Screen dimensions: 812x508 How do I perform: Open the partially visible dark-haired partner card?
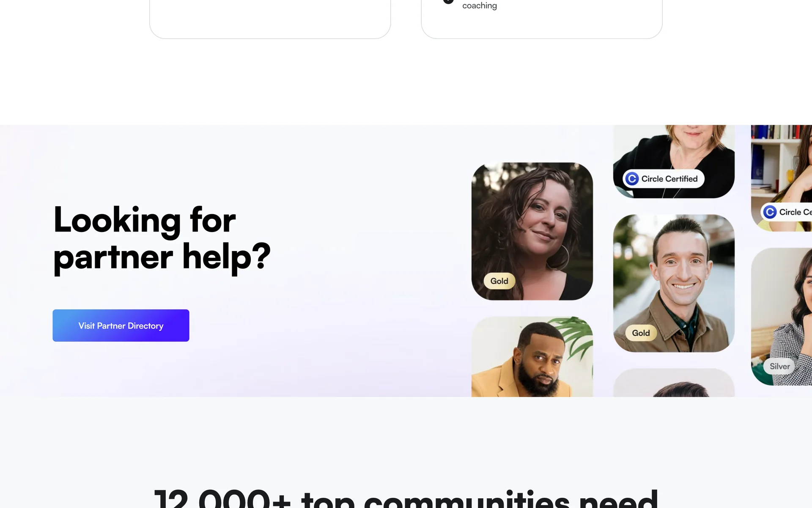[674, 383]
